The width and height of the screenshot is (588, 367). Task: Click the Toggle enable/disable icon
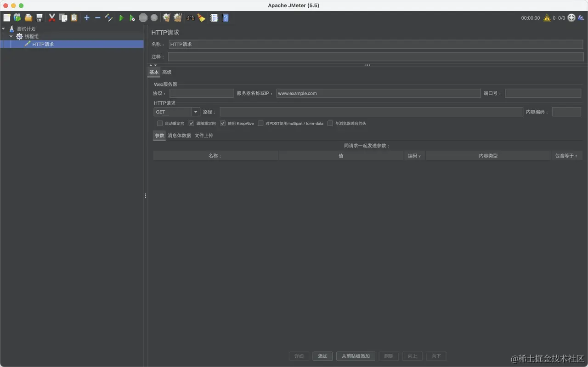(x=108, y=18)
